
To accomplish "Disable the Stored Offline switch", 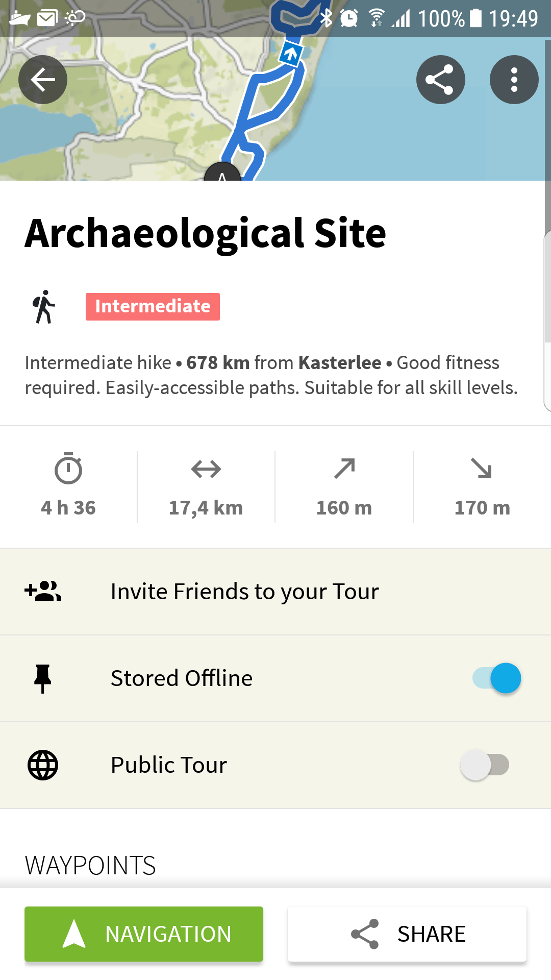I will (x=497, y=678).
